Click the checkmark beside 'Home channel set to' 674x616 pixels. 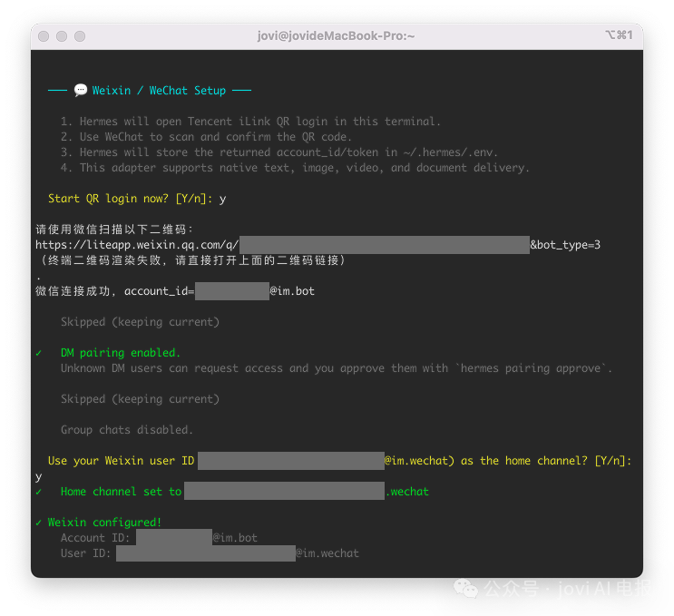point(39,492)
